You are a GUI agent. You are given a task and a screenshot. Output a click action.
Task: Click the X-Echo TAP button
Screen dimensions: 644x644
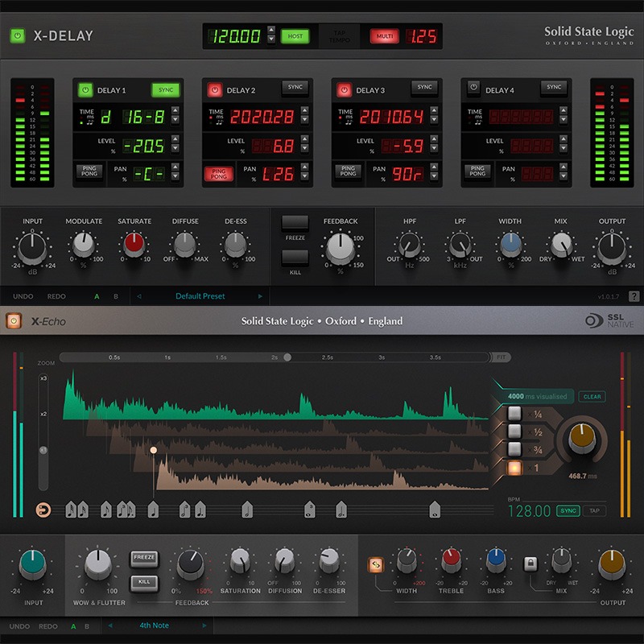pyautogui.click(x=594, y=510)
